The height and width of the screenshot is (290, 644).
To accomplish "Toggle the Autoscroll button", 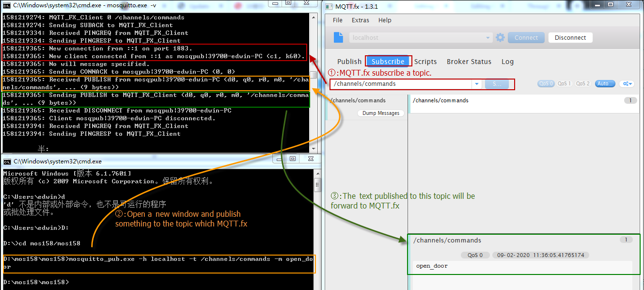I will pos(605,83).
